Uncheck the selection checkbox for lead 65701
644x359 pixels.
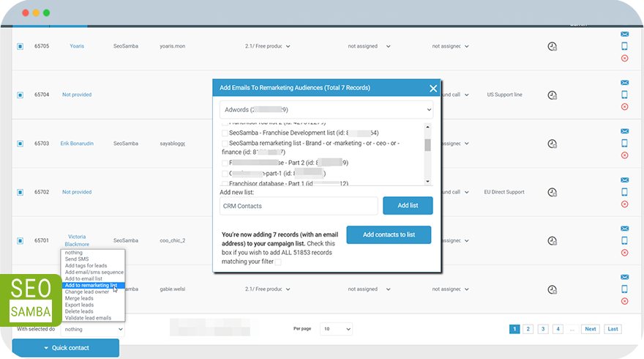[20, 240]
